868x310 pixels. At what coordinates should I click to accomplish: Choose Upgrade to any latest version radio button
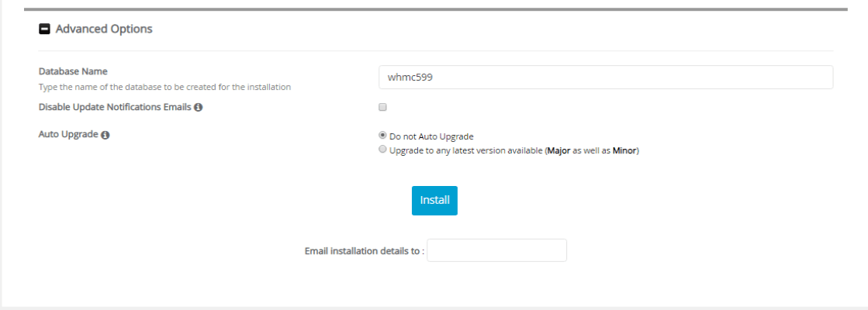pyautogui.click(x=382, y=150)
